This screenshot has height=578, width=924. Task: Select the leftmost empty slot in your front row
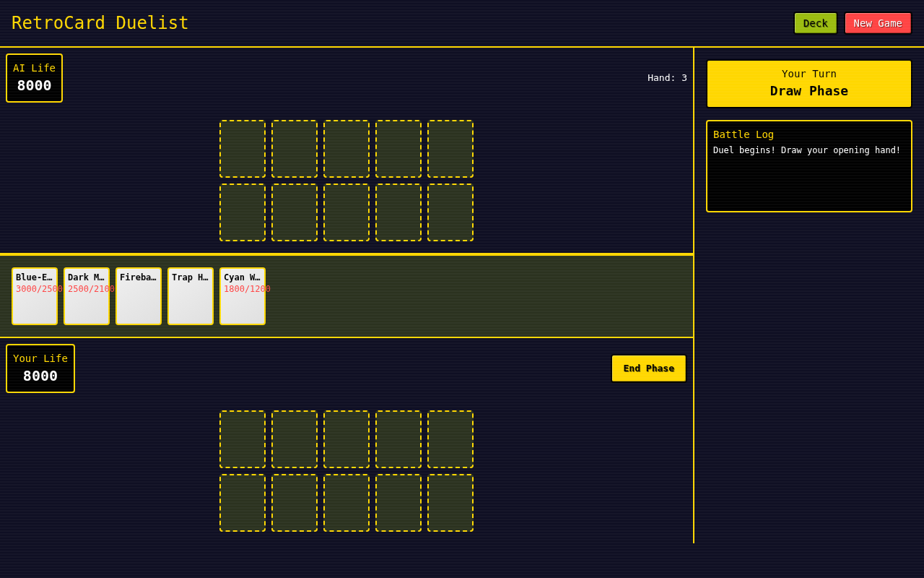pos(242,439)
